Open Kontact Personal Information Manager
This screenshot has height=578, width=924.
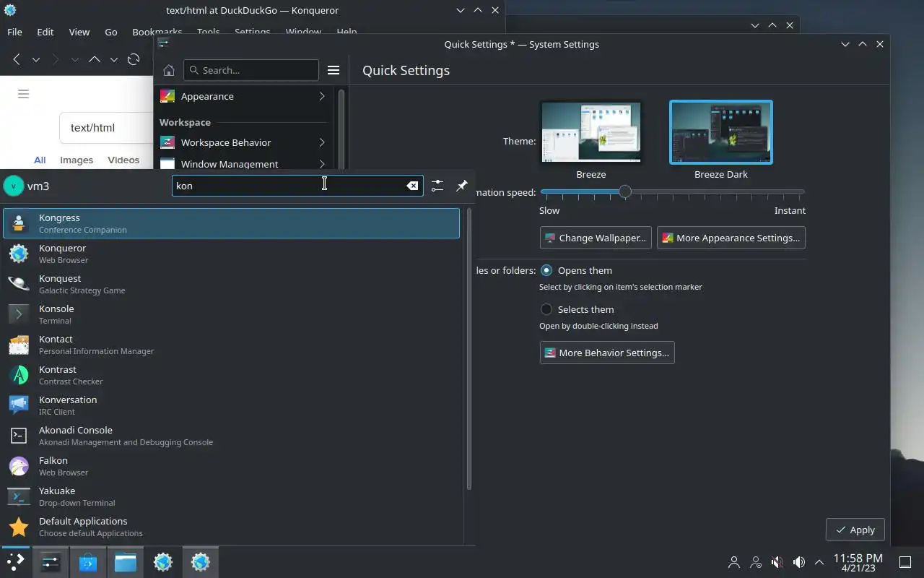coord(231,345)
